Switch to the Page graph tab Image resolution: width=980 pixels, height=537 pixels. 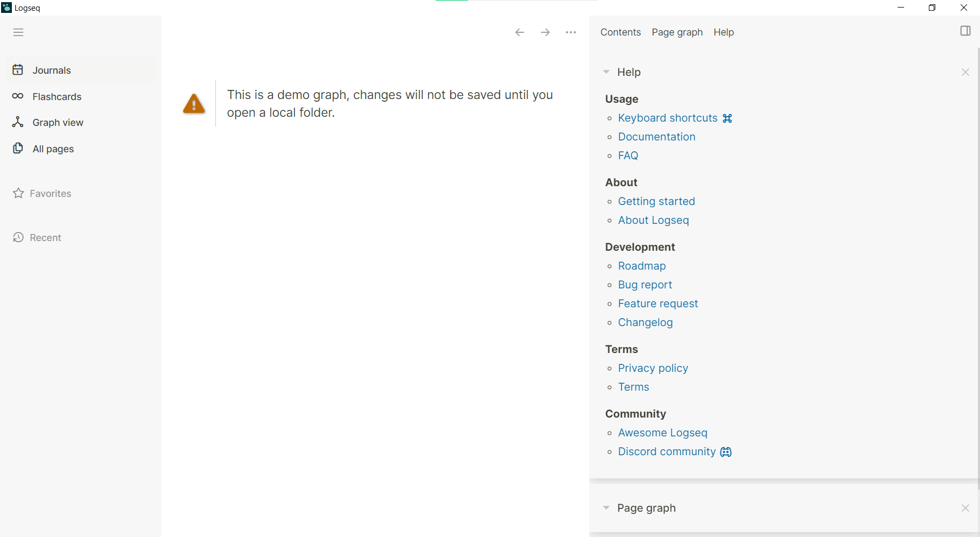[x=677, y=32]
